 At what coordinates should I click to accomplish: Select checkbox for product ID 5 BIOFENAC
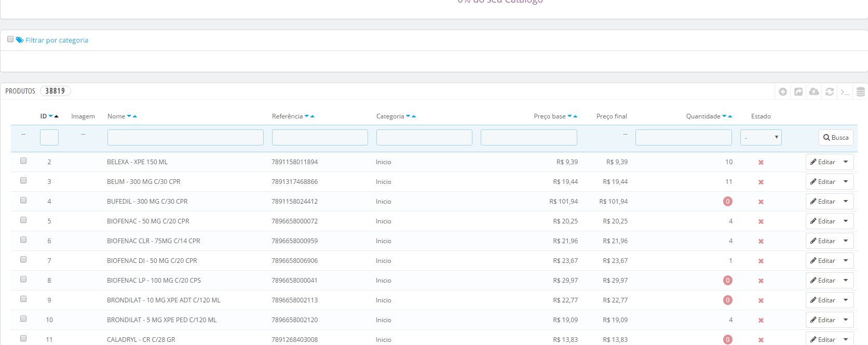[x=23, y=220]
